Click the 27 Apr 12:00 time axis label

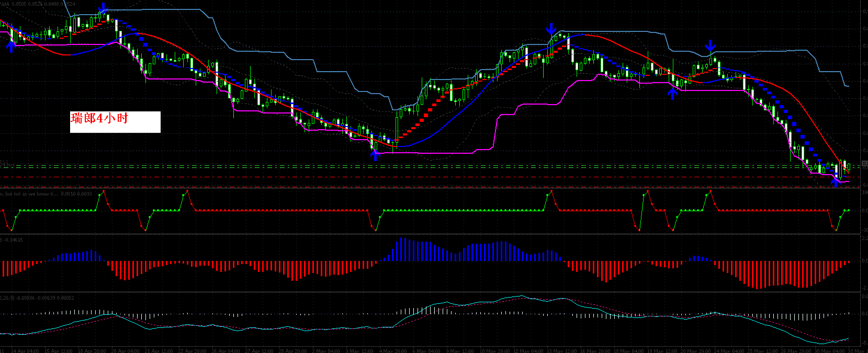click(x=260, y=351)
